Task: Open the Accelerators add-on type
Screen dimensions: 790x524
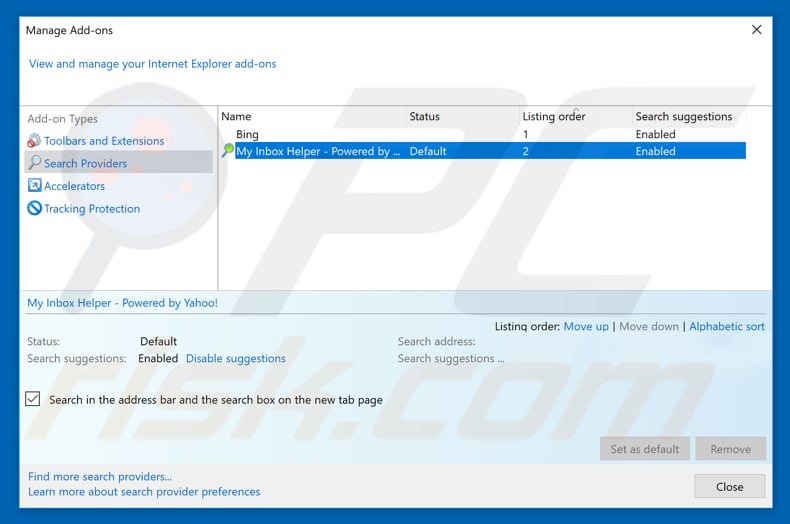Action: 74,186
